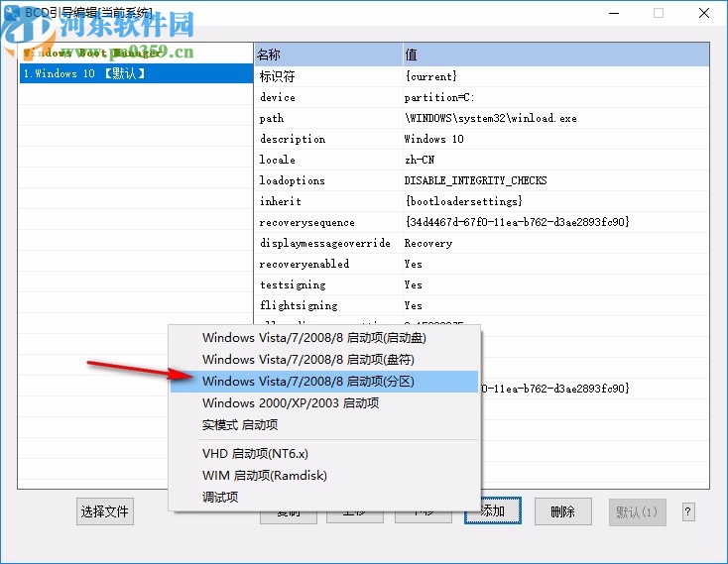Select 1.Windows 10【默认】 entry
The image size is (728, 564).
136,73
